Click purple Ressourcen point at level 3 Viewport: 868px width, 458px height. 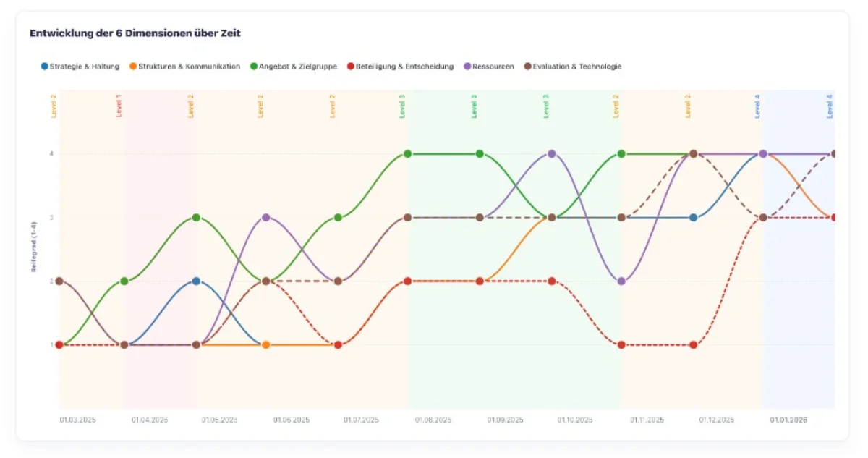265,217
